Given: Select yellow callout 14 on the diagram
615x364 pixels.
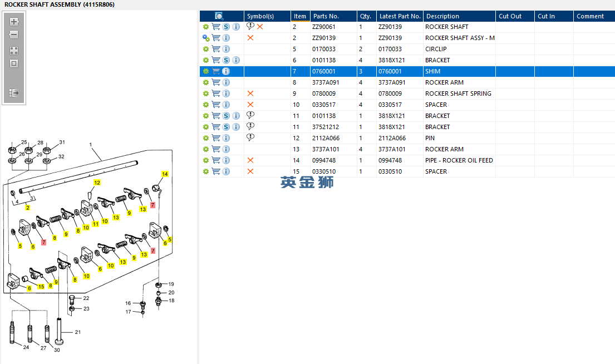Looking at the screenshot, I should [165, 174].
